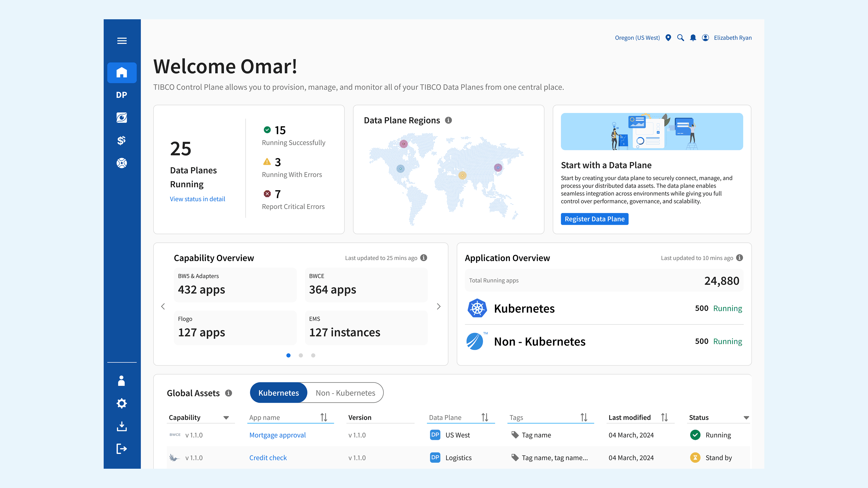868x488 pixels.
Task: Click the second carousel dot under Capability Overview
Action: click(x=300, y=355)
